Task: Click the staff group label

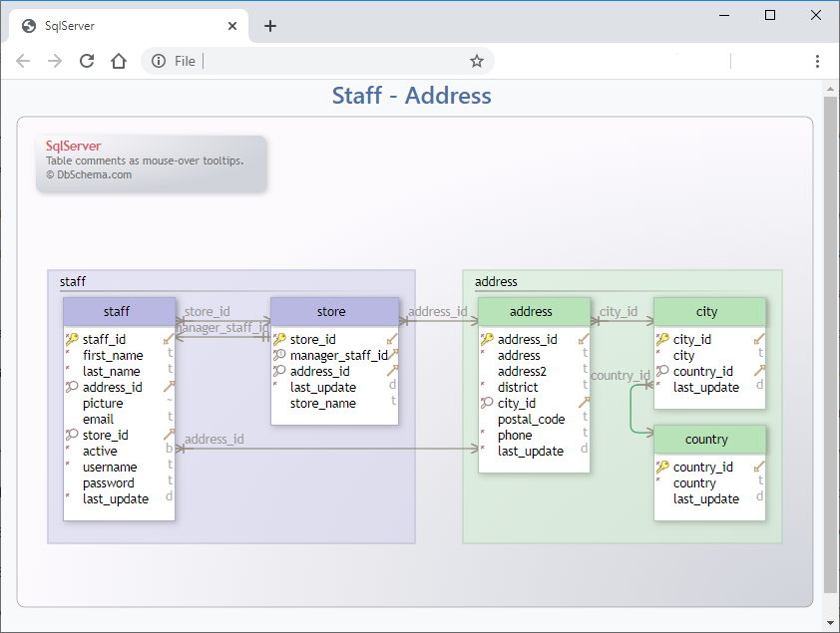Action: click(x=72, y=281)
